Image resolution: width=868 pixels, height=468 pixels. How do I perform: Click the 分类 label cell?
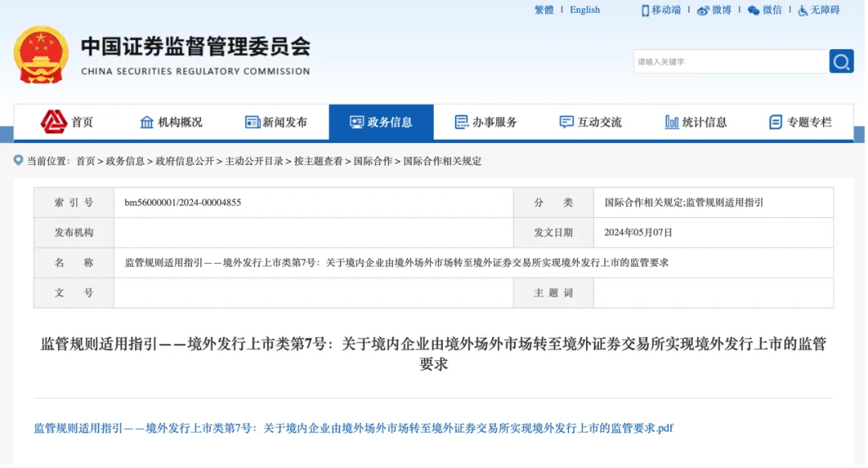point(555,203)
